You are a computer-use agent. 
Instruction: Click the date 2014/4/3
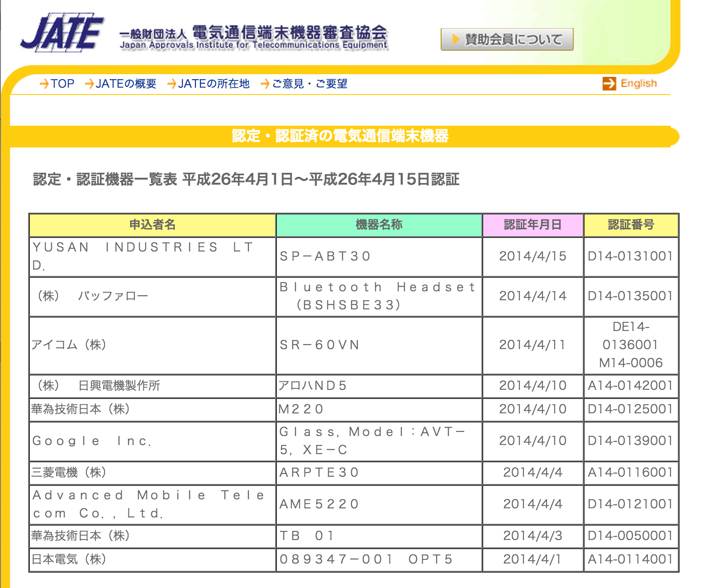coord(533,536)
